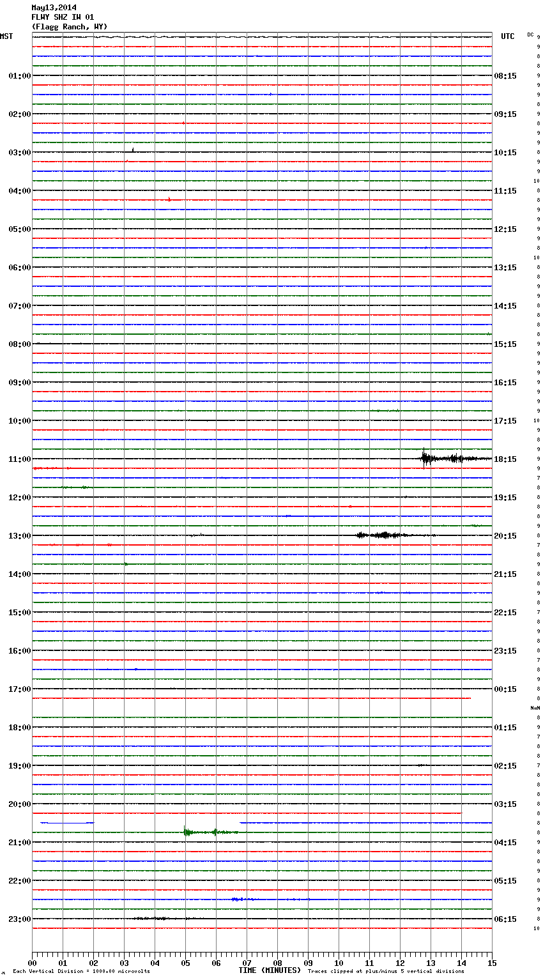Select the 06:00 MST time label
Viewport: 543px width, 980px height.
tap(20, 268)
